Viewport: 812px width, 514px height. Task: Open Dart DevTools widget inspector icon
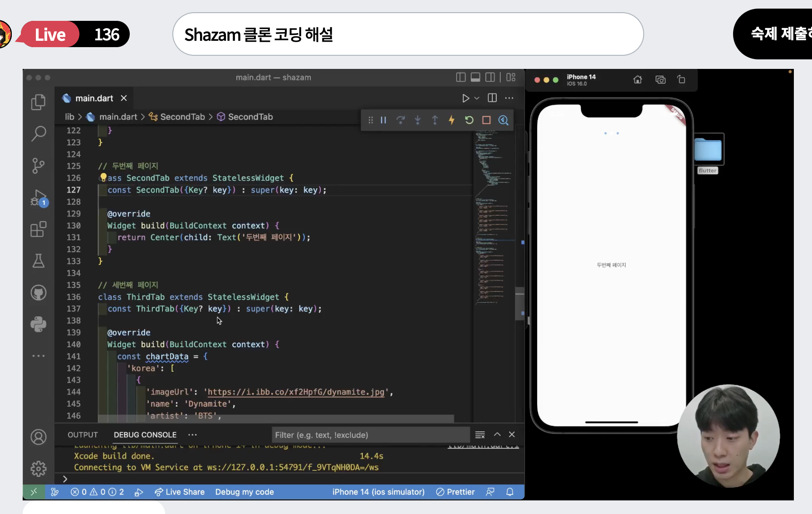coord(504,120)
